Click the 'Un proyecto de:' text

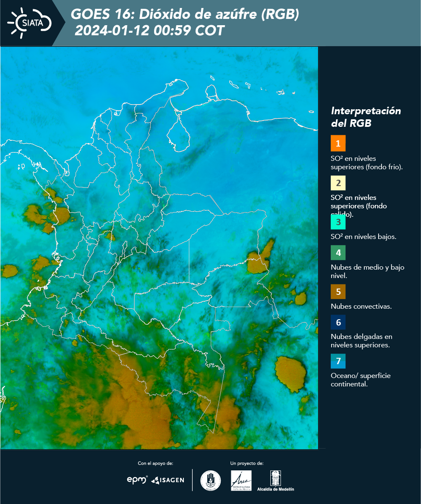(x=247, y=463)
